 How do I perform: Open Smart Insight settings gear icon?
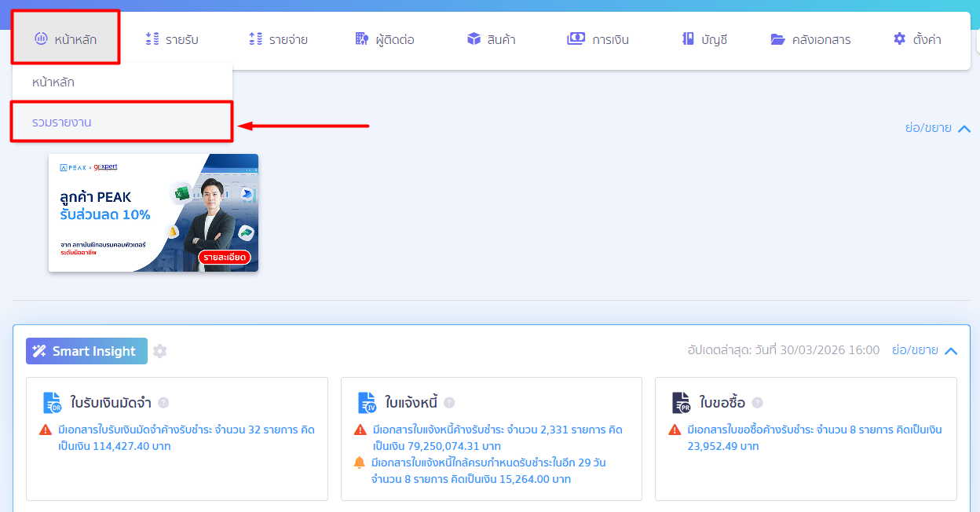(160, 351)
